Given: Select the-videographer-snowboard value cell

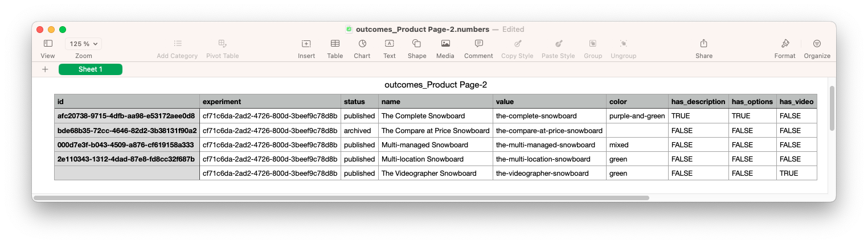Looking at the screenshot, I should [x=550, y=173].
